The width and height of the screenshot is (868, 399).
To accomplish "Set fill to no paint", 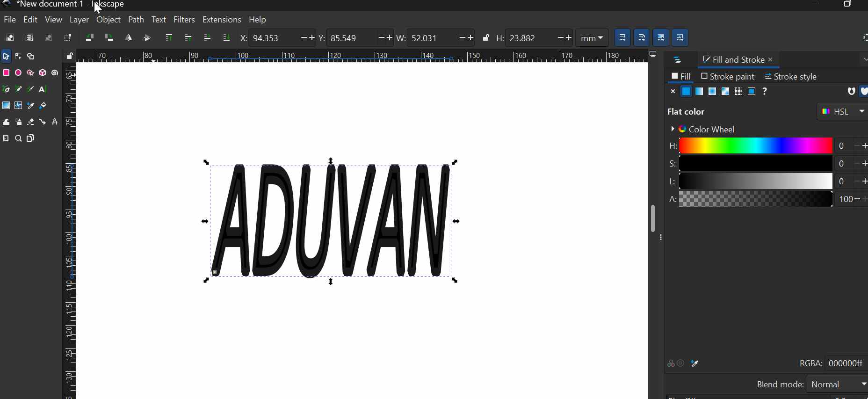I will [x=673, y=92].
